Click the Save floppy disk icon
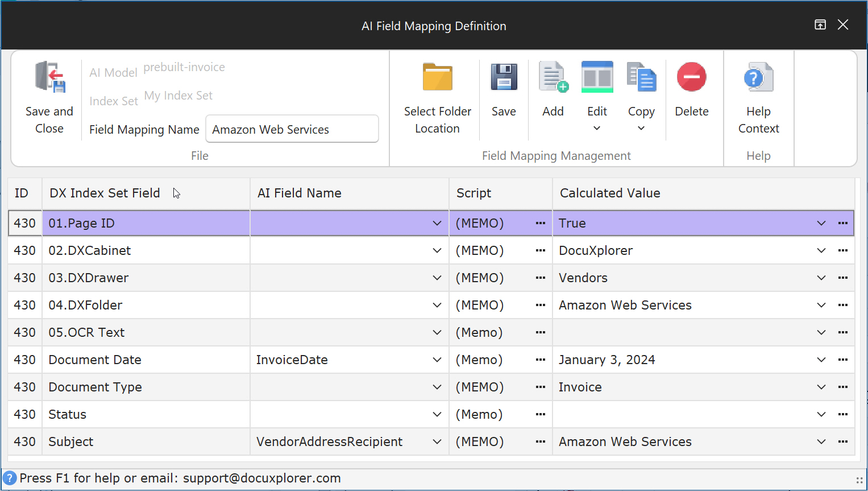Screen dimensions: 868x491 (504, 77)
